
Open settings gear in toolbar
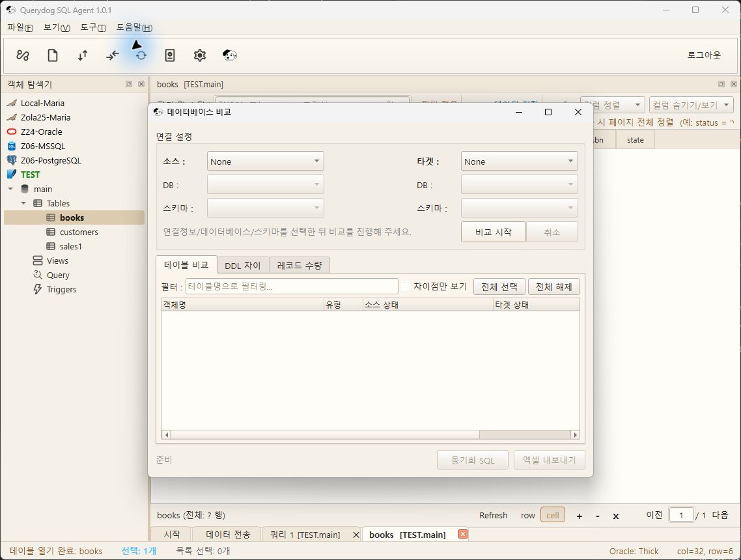(x=199, y=55)
